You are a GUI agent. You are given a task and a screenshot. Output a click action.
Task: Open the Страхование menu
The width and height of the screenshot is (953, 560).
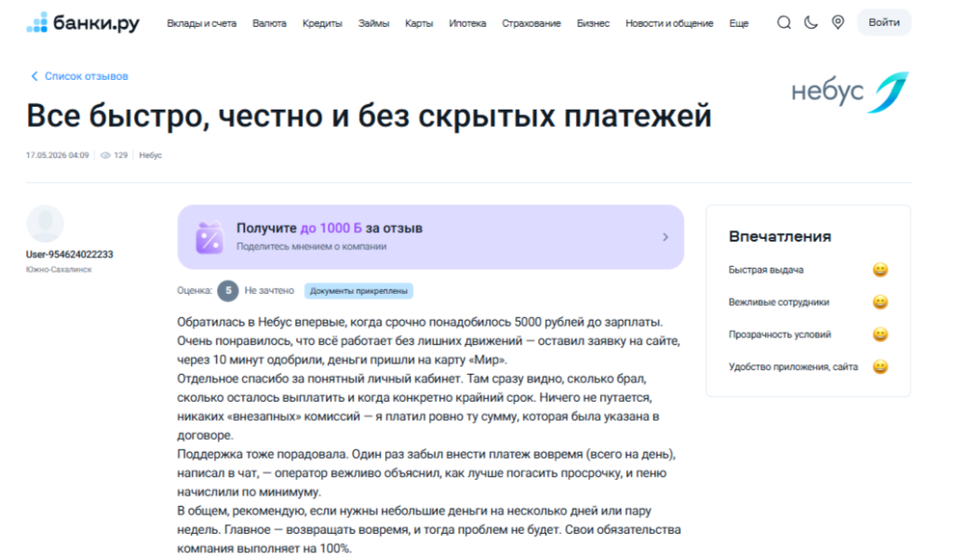pyautogui.click(x=531, y=23)
